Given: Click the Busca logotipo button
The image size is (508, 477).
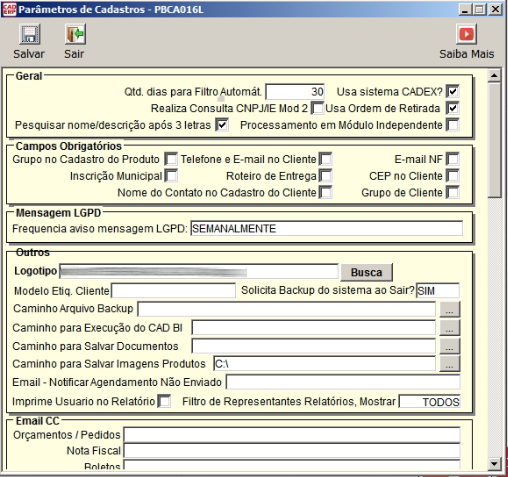Looking at the screenshot, I should (366, 272).
